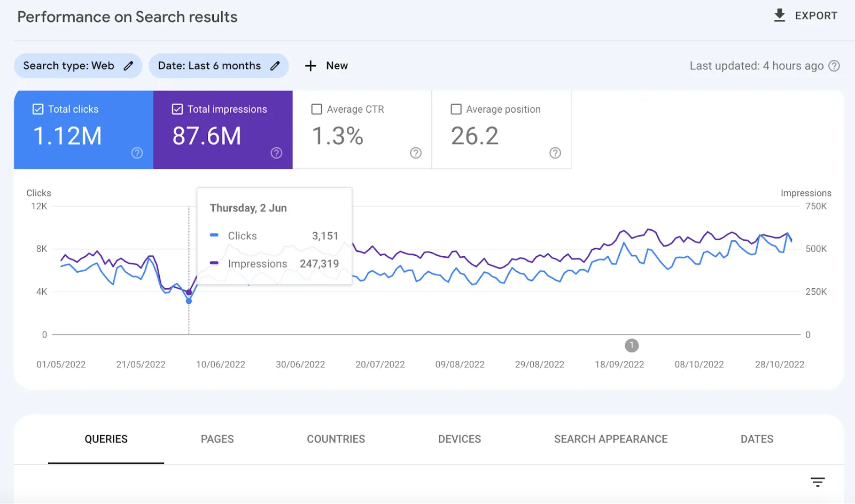Click the annotation marker 1 on the chart timeline
855x504 pixels.
coord(632,345)
